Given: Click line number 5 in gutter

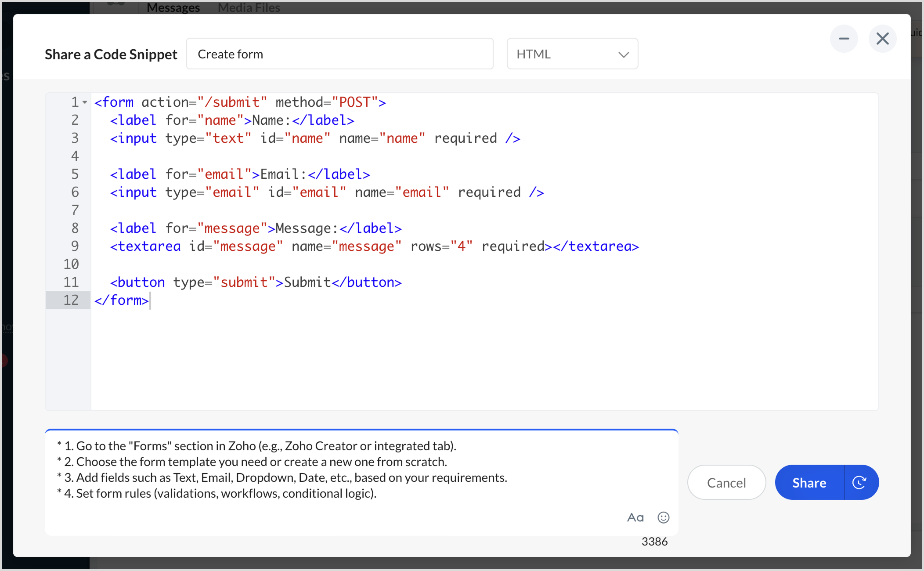Looking at the screenshot, I should coord(75,174).
